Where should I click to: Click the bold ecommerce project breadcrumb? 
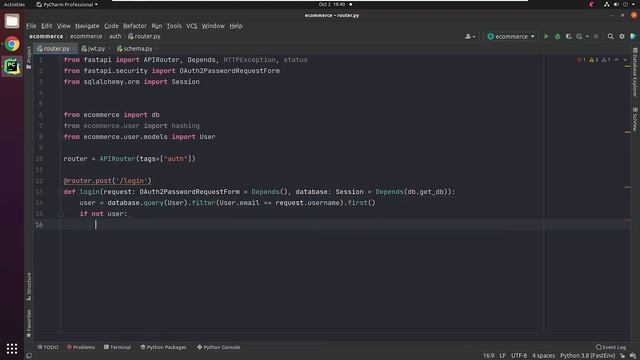[x=46, y=36]
